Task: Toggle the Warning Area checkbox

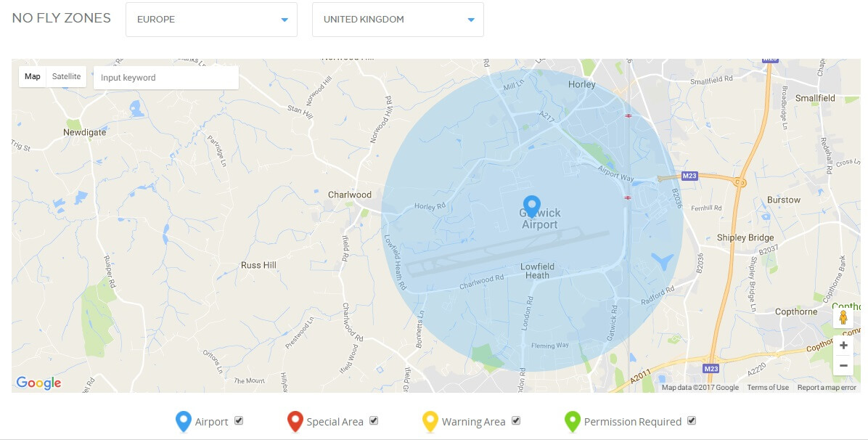Action: [x=516, y=420]
